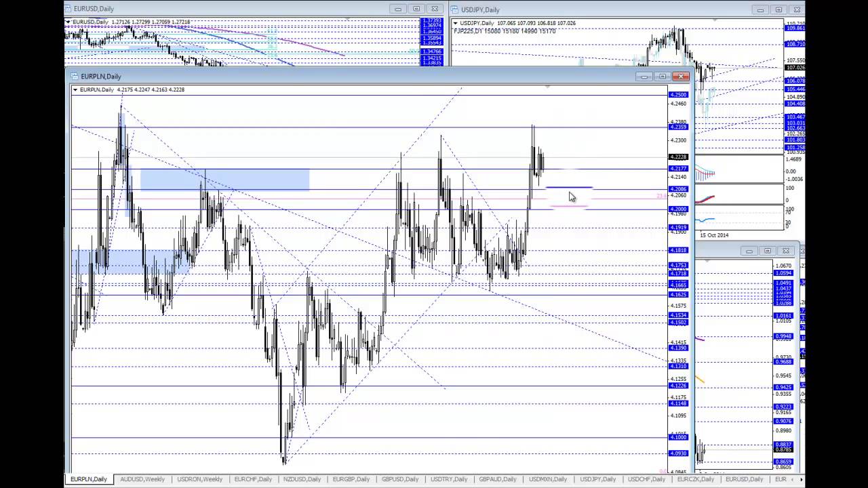
Task: Switch to the EURPLN,Daily chart tab
Action: pos(89,479)
